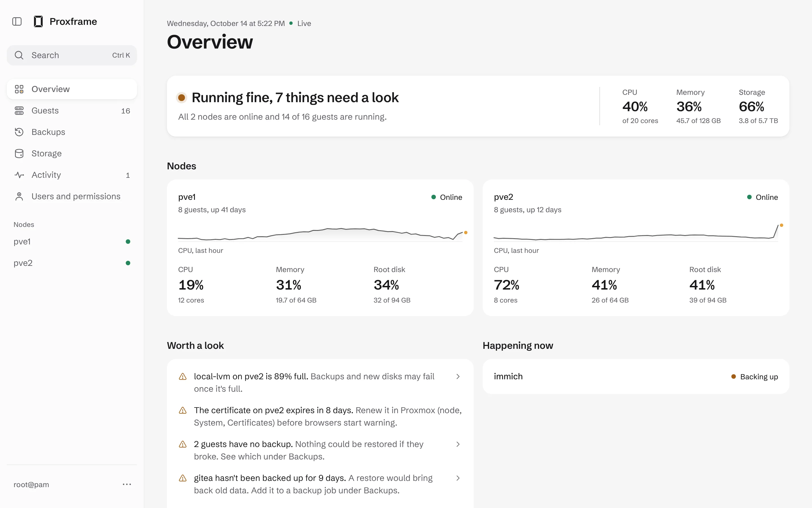Click the Overview grid icon
This screenshot has width=812, height=508.
19,89
